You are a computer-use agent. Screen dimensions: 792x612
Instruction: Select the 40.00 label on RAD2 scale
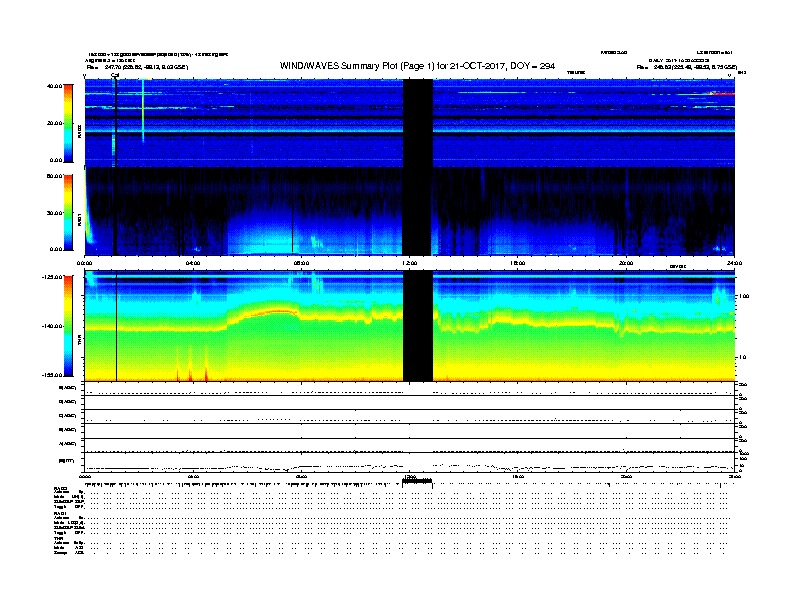pyautogui.click(x=54, y=86)
